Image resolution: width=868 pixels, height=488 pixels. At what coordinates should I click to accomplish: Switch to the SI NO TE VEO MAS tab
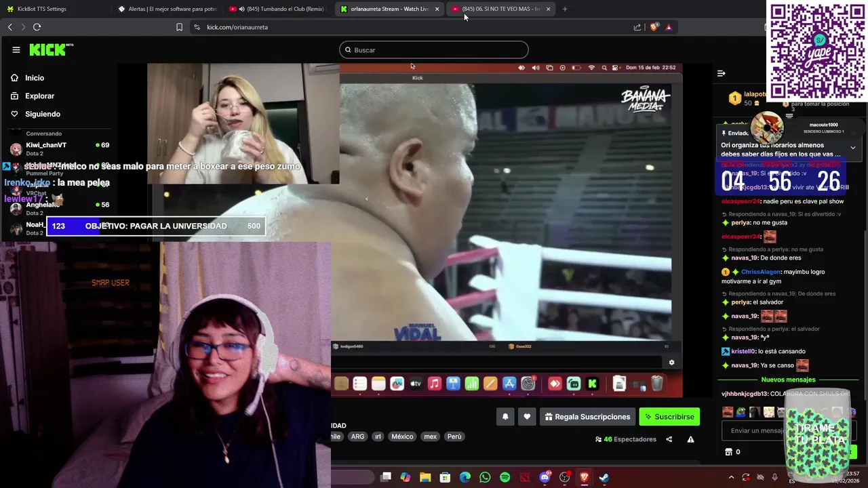[500, 9]
